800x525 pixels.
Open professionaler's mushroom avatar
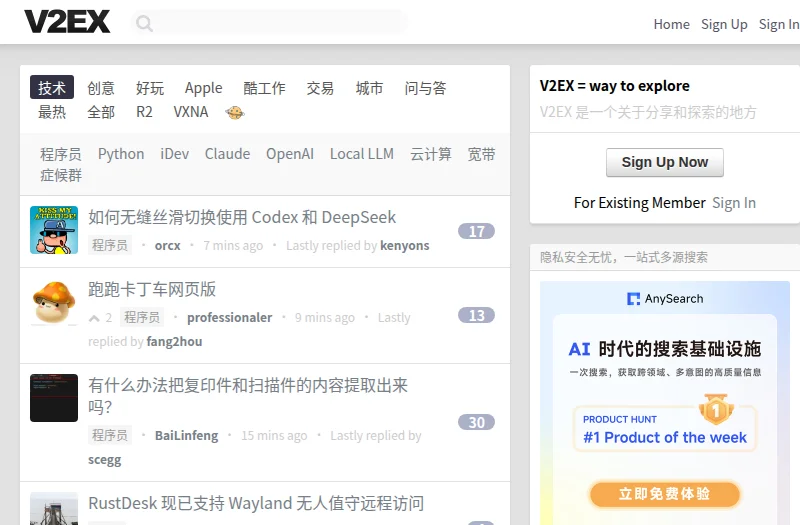54,302
